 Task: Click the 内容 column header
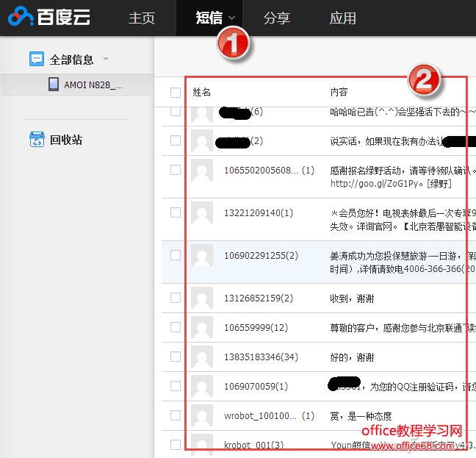339,92
